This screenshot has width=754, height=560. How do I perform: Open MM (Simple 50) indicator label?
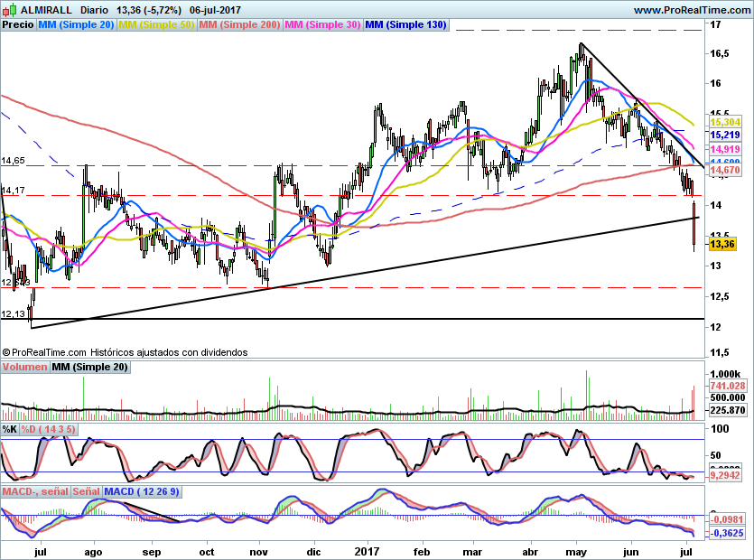pos(156,25)
